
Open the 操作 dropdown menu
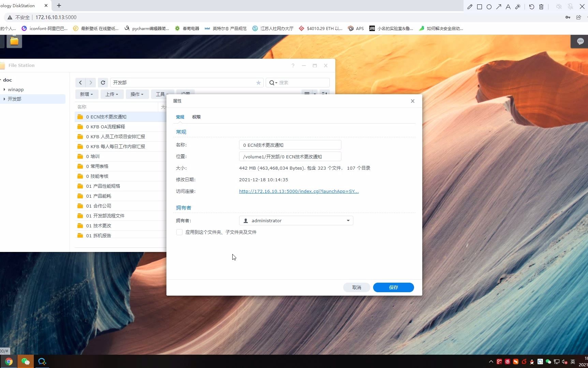(x=137, y=94)
